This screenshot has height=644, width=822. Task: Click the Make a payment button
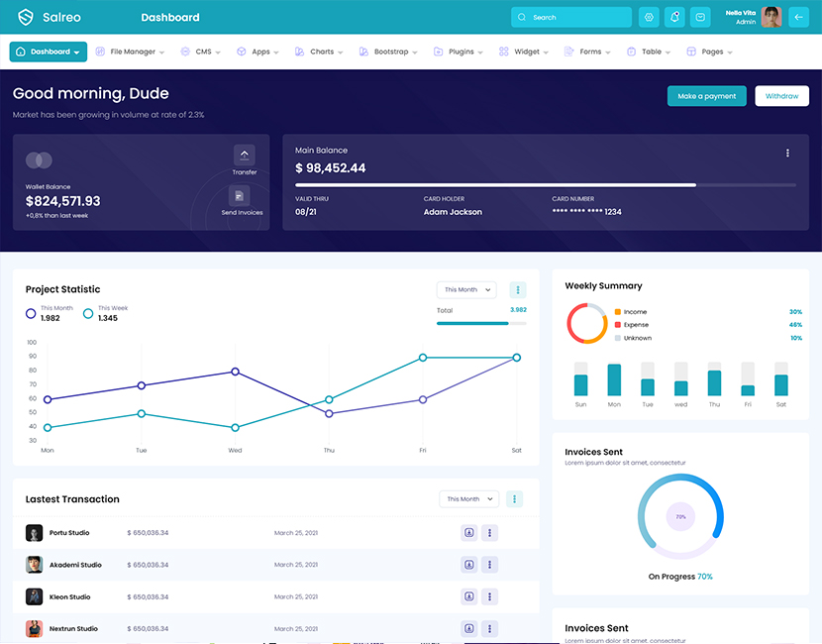click(x=706, y=96)
